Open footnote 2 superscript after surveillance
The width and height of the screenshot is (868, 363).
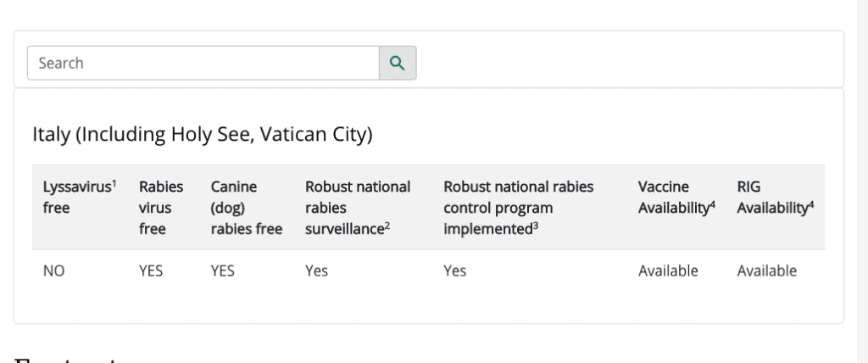(387, 226)
